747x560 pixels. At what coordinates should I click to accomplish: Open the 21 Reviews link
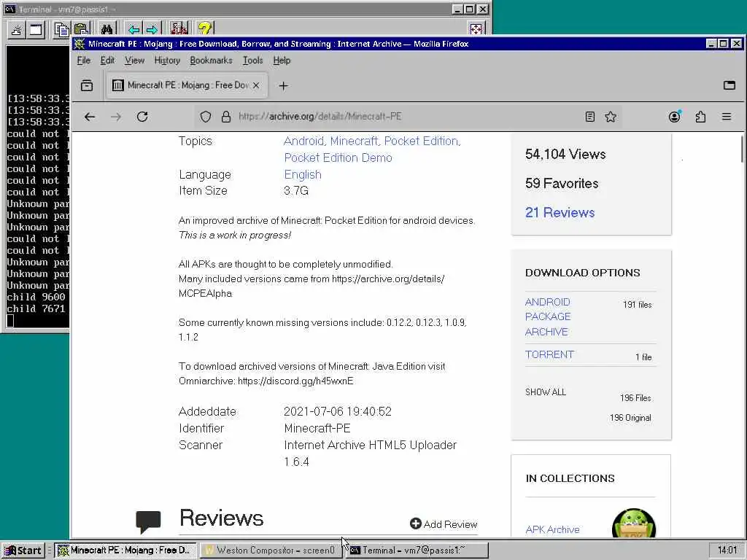(x=560, y=212)
